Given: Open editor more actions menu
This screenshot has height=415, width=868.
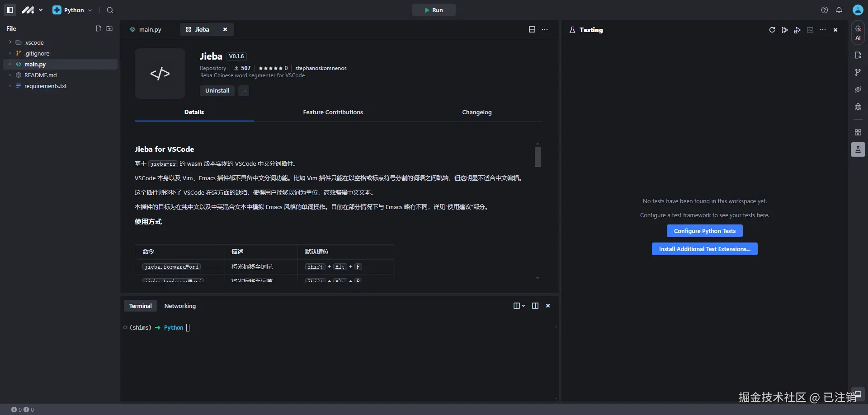Looking at the screenshot, I should [545, 29].
